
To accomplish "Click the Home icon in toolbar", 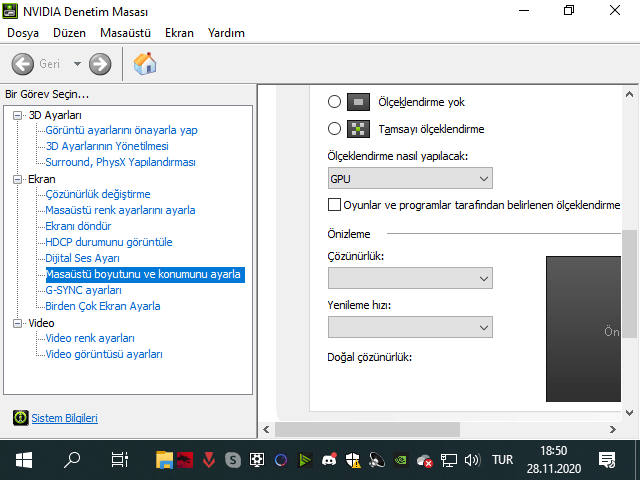I will [145, 64].
